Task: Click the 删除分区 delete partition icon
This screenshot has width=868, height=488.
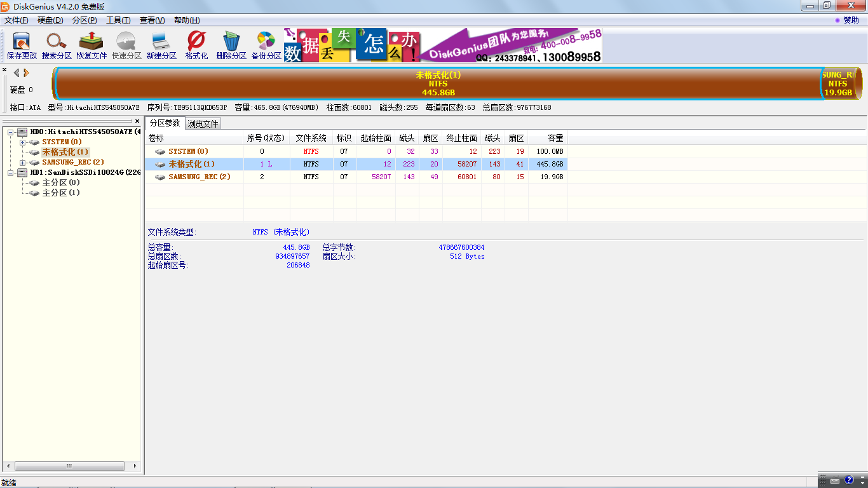Action: click(231, 46)
